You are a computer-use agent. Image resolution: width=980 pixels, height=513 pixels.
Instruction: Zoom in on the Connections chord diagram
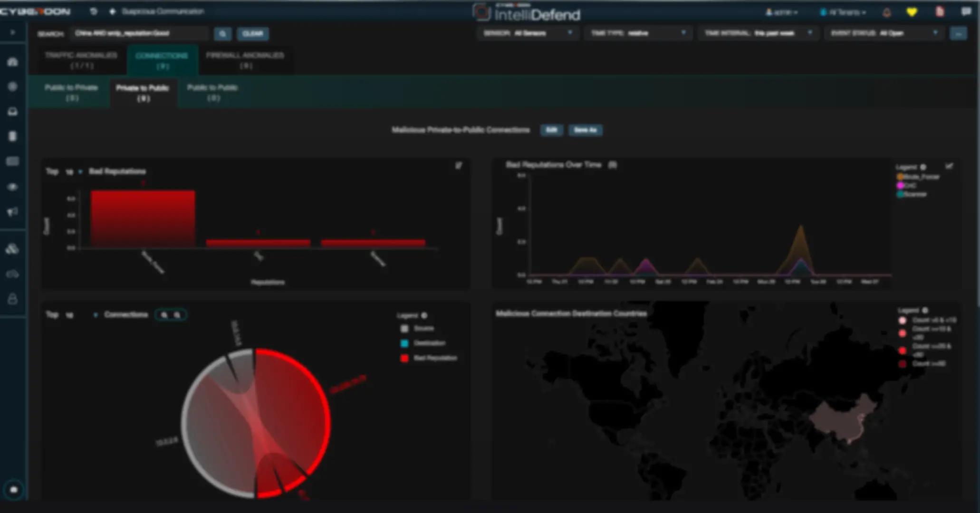(164, 315)
